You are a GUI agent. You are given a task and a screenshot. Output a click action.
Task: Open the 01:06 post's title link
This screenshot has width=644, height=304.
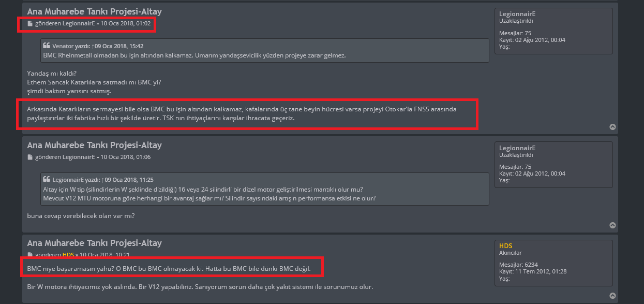click(94, 145)
